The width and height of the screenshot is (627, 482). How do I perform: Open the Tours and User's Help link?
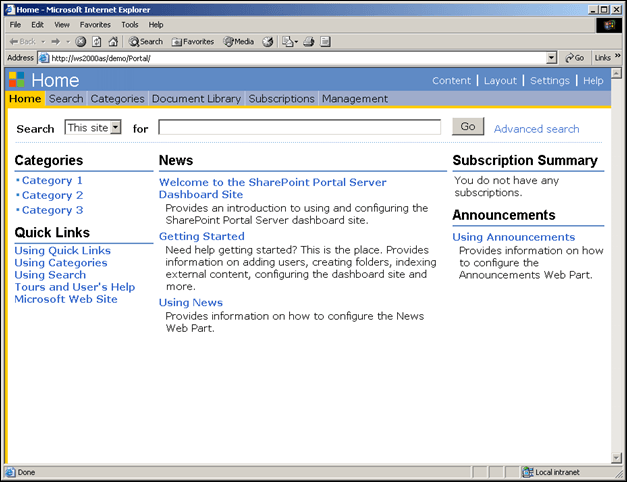tap(75, 287)
